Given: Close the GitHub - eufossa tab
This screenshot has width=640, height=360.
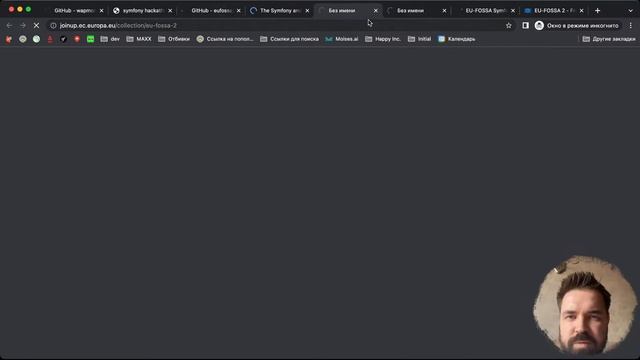Looking at the screenshot, I should 239,11.
